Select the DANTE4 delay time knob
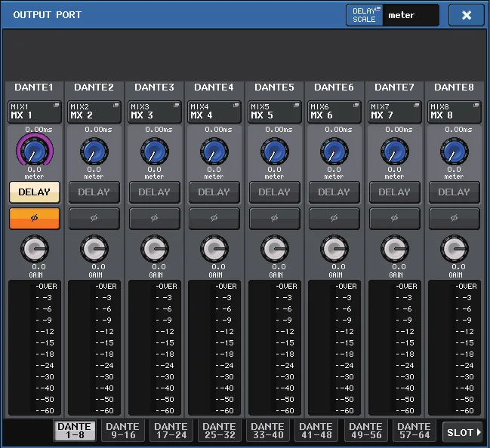Screen dimensions: 490x448 tap(214, 152)
